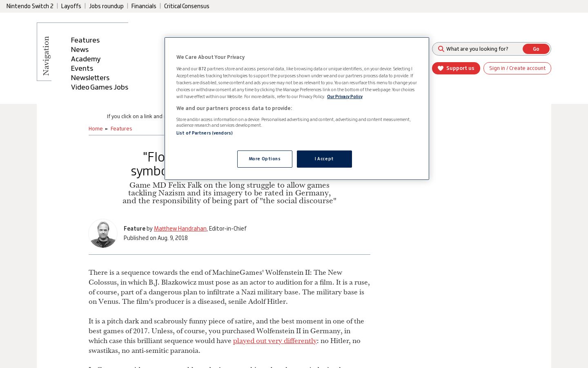
Task: Accept cookies with I Accept button
Action: [324, 159]
